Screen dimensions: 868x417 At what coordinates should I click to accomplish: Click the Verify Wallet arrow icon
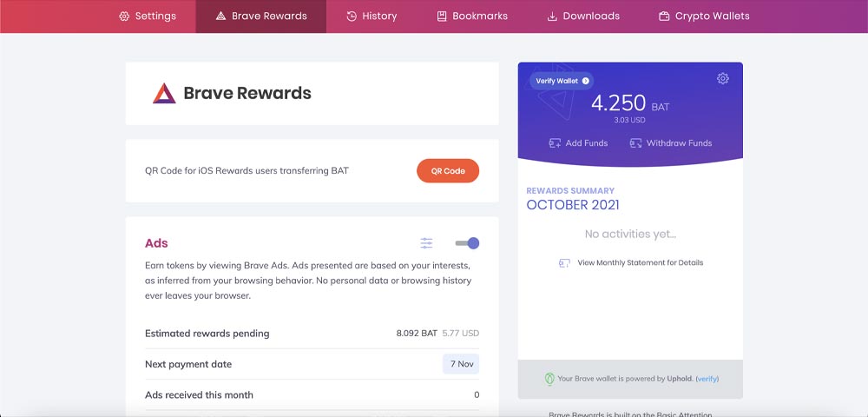point(585,81)
